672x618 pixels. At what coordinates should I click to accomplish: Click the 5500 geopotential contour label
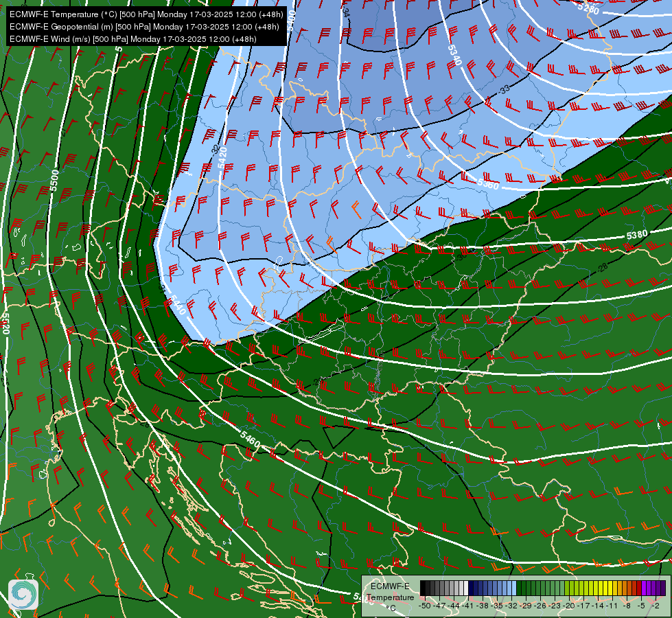coord(54,180)
